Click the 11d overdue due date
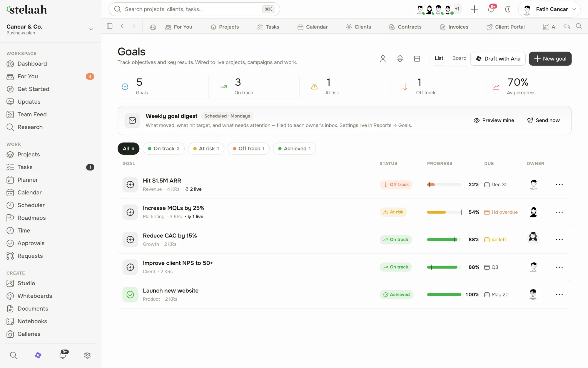 tap(501, 212)
